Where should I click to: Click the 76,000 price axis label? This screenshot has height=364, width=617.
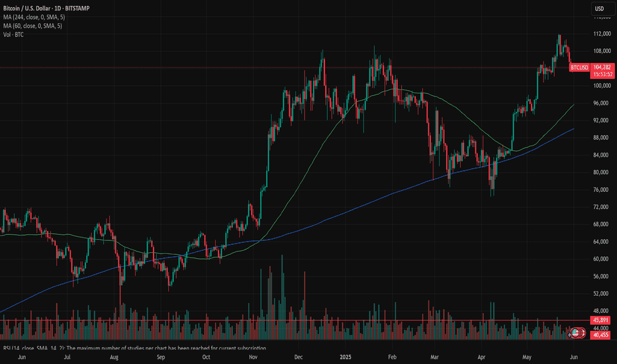(602, 190)
